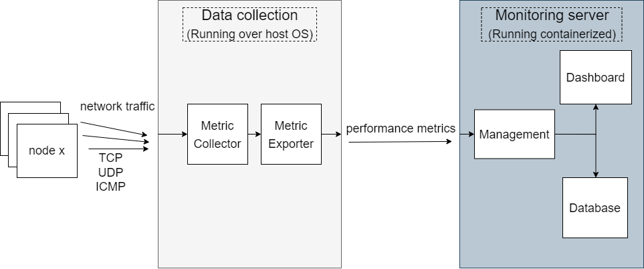
Task: Click the arrow between Collector and Exporter
Action: tap(254, 134)
